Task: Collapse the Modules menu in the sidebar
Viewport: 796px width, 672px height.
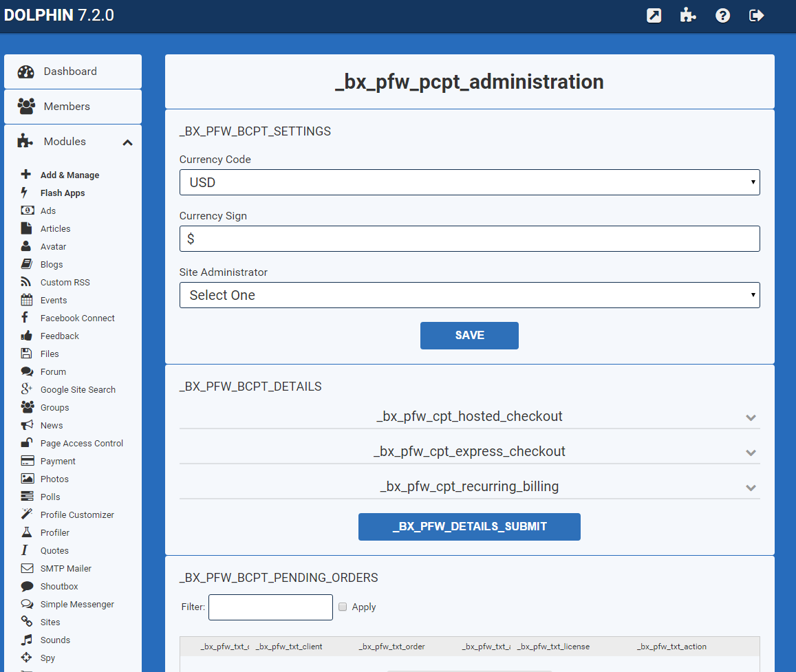Action: [127, 142]
